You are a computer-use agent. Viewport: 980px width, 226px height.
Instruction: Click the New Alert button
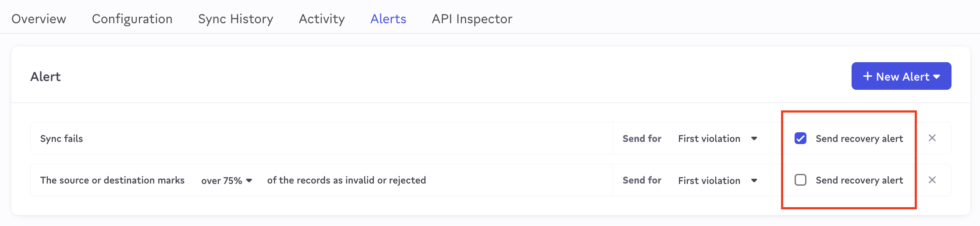(x=901, y=76)
